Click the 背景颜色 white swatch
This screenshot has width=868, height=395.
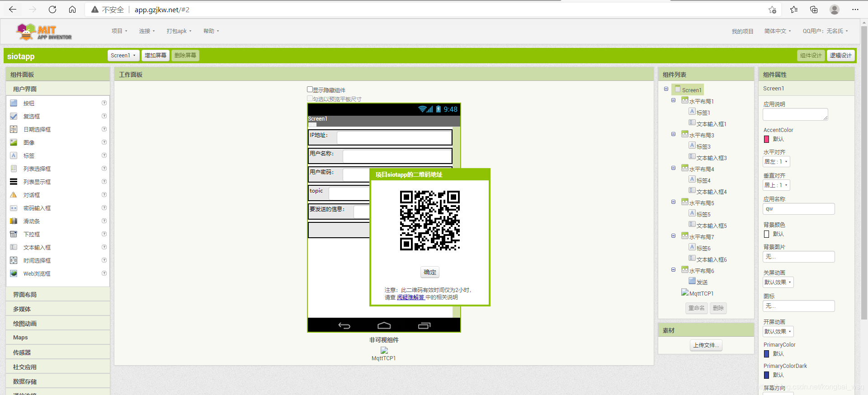point(766,234)
